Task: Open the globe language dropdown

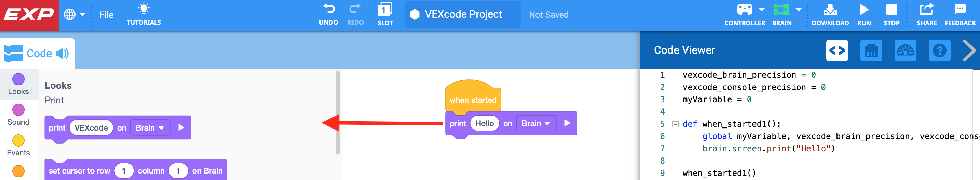Action: 74,15
